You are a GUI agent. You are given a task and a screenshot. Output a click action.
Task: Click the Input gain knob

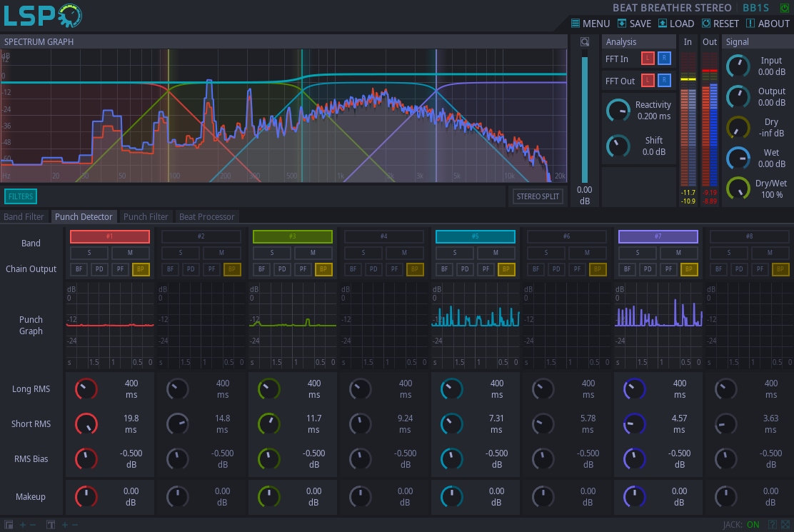click(x=738, y=66)
